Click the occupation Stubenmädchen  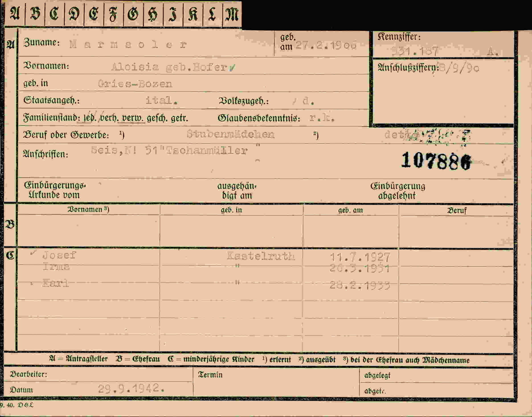point(231,134)
